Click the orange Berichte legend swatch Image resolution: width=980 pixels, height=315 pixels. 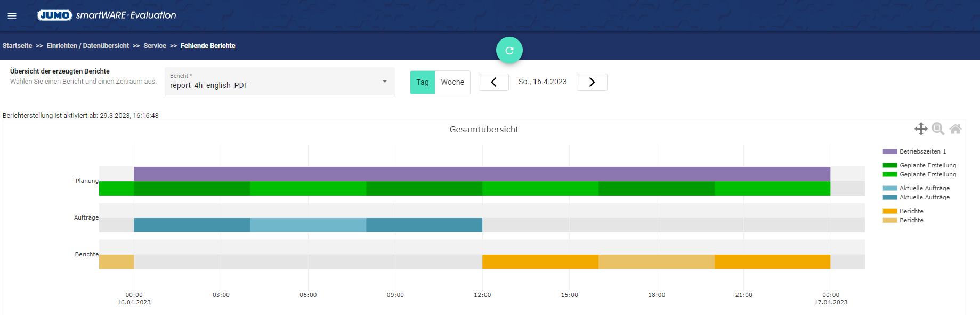(x=890, y=211)
